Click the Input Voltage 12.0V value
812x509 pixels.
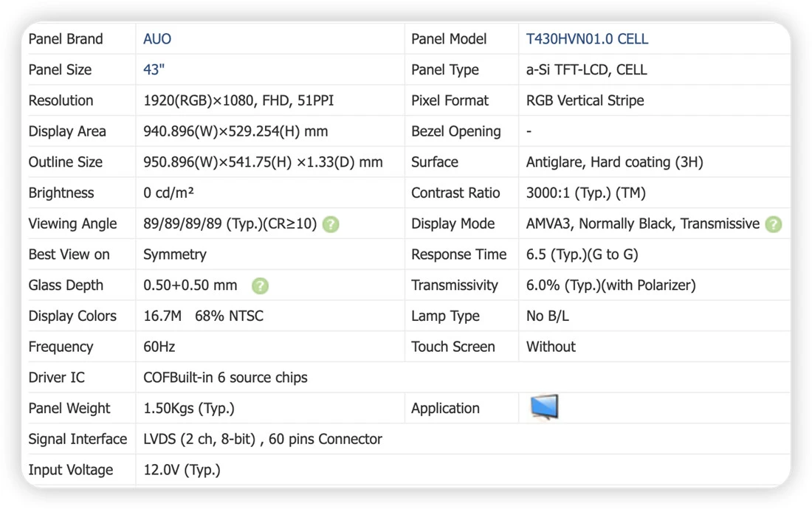tap(182, 470)
